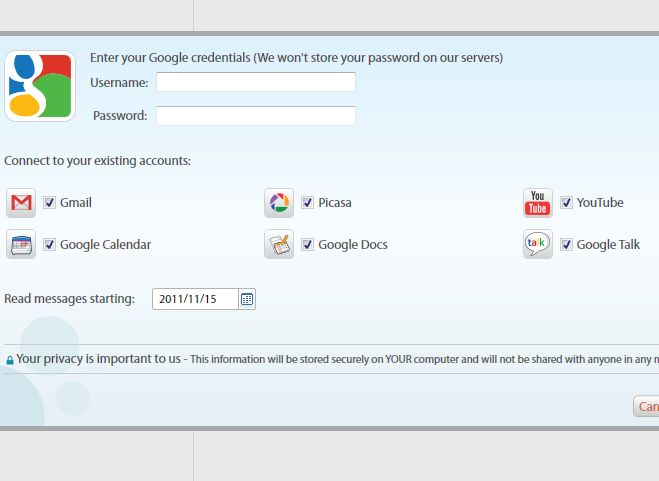Click the Google Calendar icon
Image resolution: width=659 pixels, height=481 pixels.
click(x=21, y=244)
